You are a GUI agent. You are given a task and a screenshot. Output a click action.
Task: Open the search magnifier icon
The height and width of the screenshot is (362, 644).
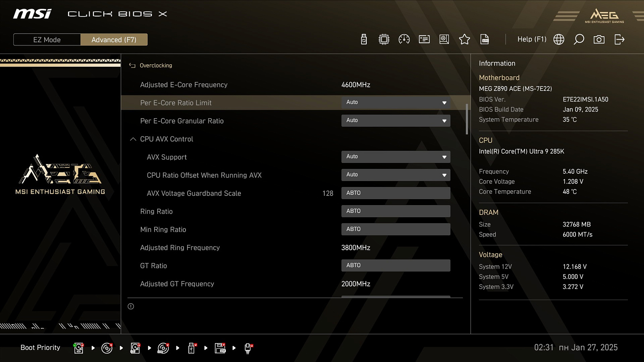579,39
